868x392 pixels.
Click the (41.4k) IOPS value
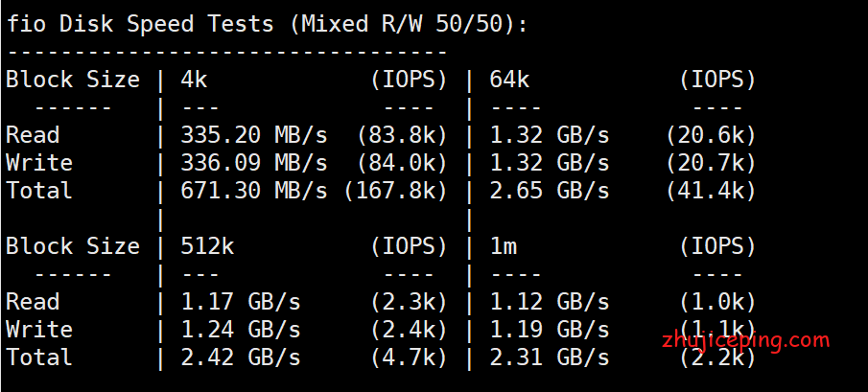(x=711, y=191)
